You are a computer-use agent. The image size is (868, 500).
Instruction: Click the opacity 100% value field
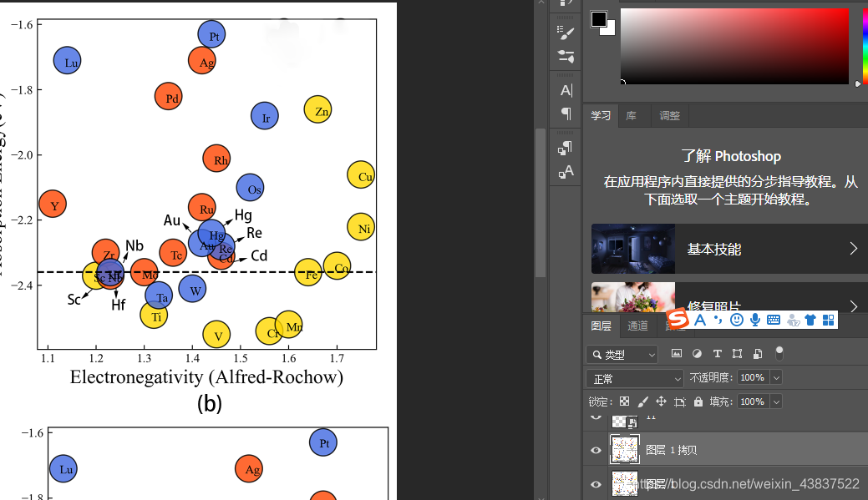click(x=753, y=378)
